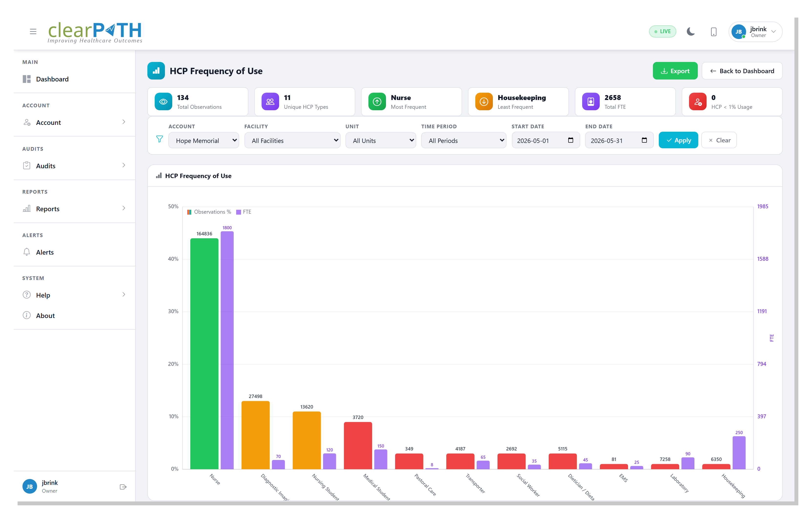Open the mobile device view icon
This screenshot has width=812, height=519.
coord(713,32)
